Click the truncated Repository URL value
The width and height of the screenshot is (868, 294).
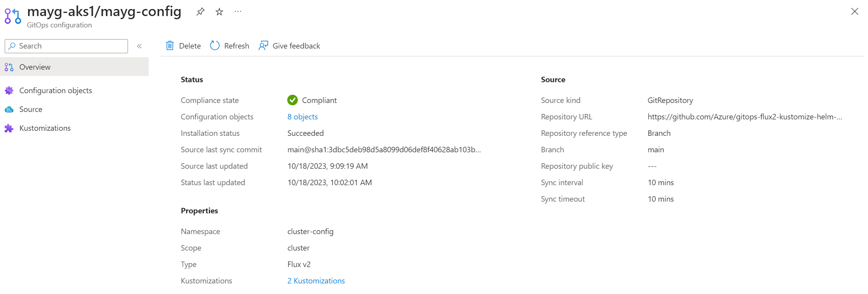(x=744, y=117)
